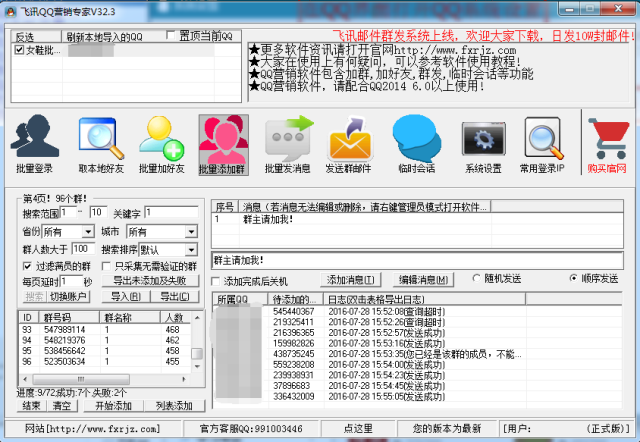Click the search range start field
This screenshot has width=640, height=442.
pos(68,212)
